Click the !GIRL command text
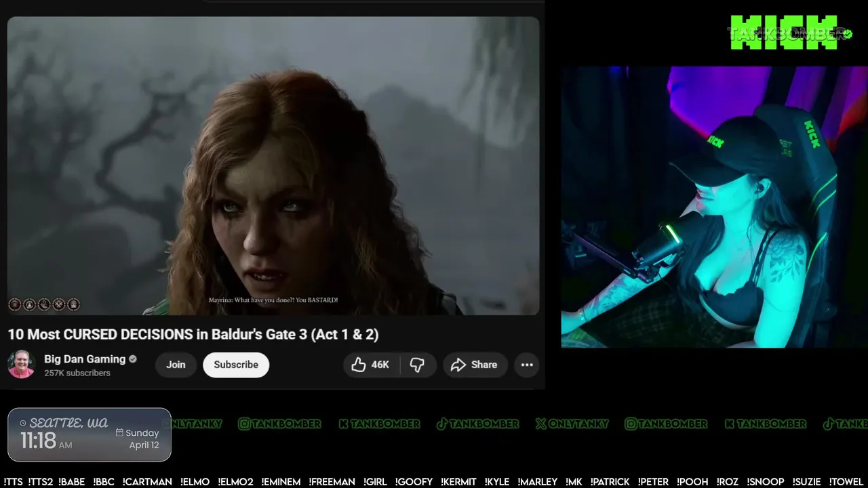The image size is (868, 488). pos(375,482)
